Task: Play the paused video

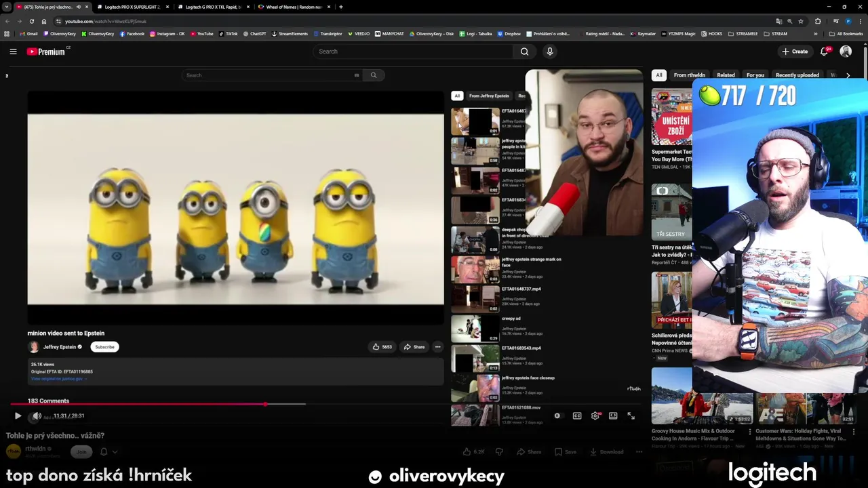Action: [x=18, y=415]
